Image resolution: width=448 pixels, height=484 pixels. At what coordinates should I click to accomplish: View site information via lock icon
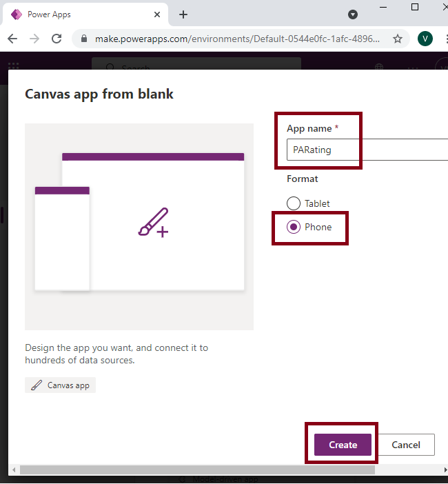pyautogui.click(x=85, y=39)
